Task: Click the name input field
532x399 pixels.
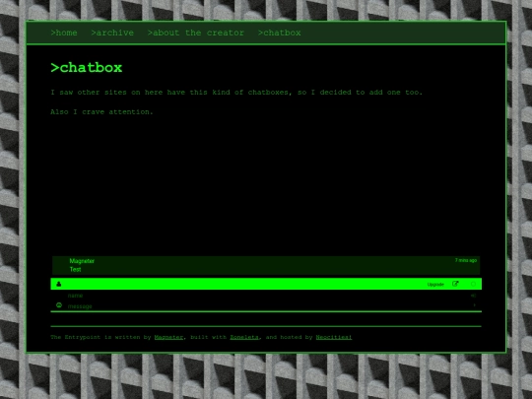Action: (266, 296)
